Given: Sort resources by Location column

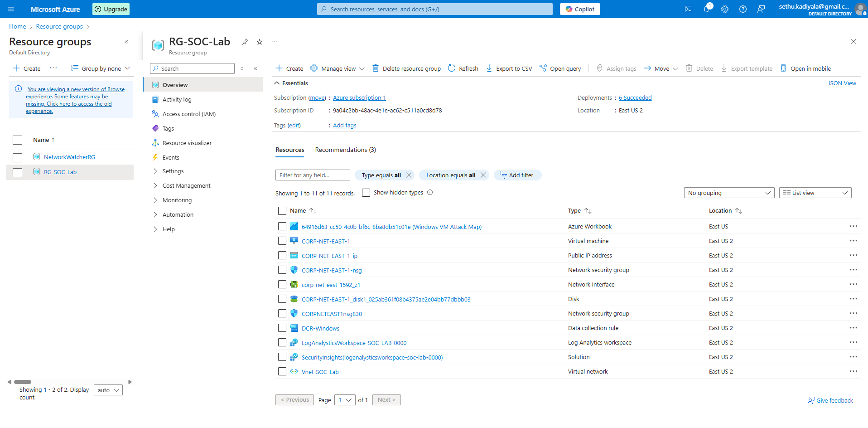Looking at the screenshot, I should click(725, 210).
